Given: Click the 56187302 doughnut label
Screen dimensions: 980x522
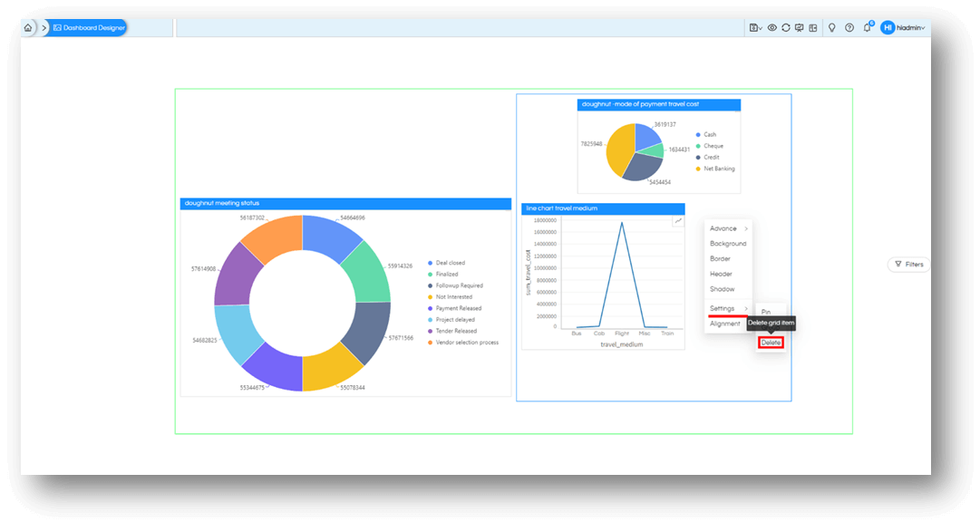Looking at the screenshot, I should (x=253, y=218).
